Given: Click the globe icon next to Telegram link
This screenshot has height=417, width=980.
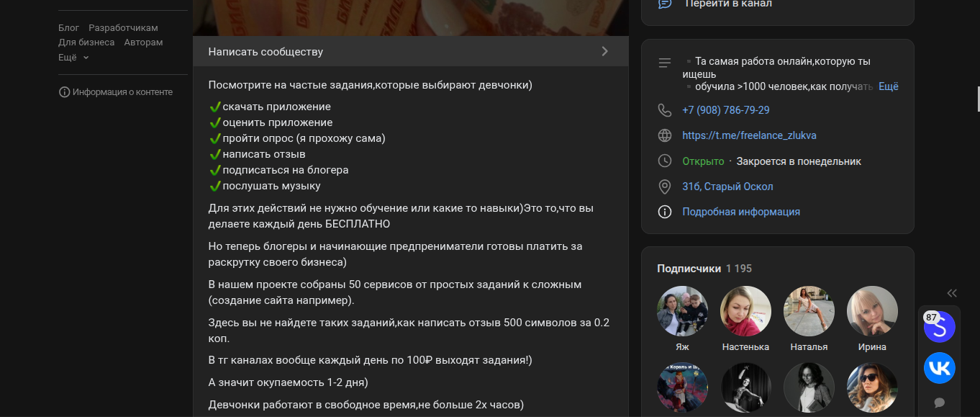Looking at the screenshot, I should pos(665,135).
